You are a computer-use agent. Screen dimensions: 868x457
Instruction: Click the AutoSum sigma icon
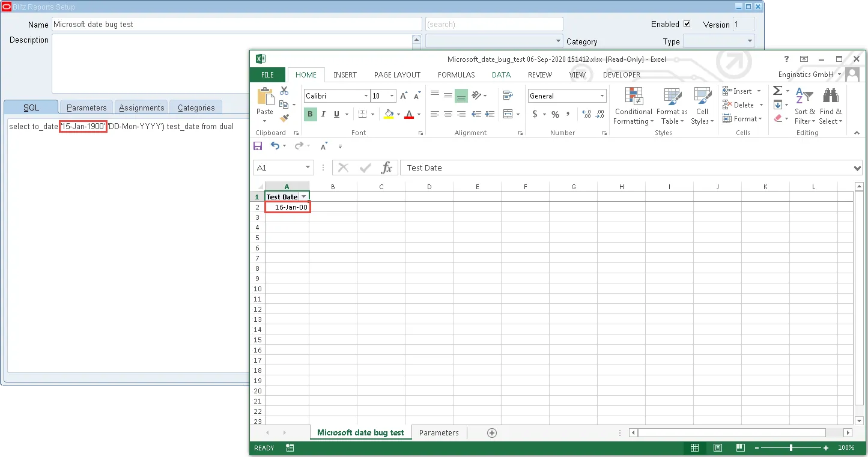tap(777, 91)
